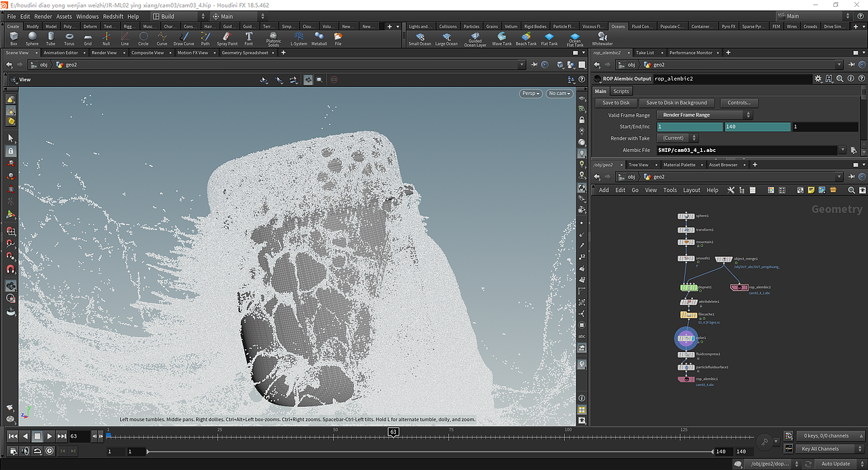This screenshot has height=470, width=868.
Task: Open the Rigid Bodies shelf tab
Action: pos(535,26)
